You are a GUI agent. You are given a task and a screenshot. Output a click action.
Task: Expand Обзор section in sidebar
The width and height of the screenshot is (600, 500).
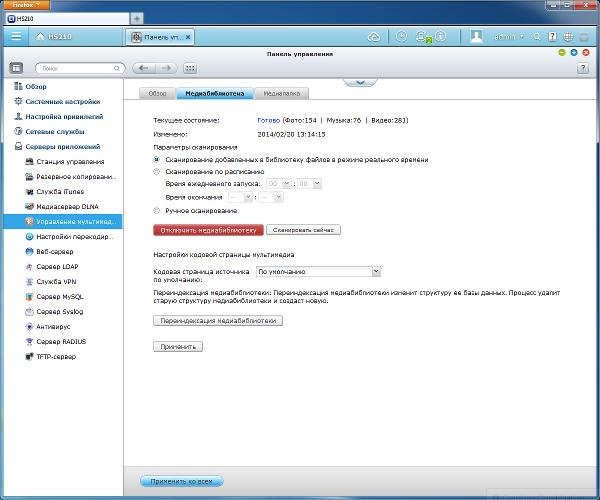tap(30, 86)
